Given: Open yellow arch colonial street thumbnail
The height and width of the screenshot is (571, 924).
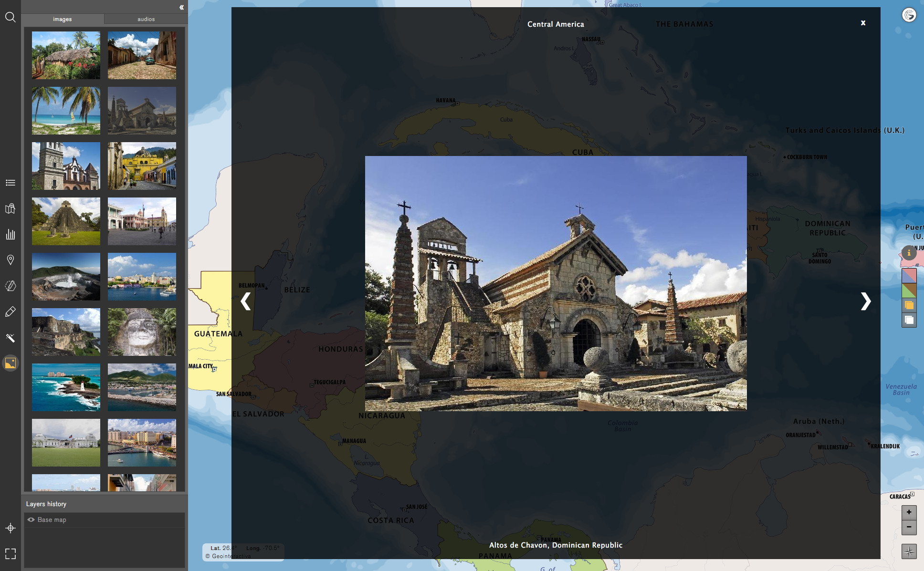Looking at the screenshot, I should tap(142, 166).
